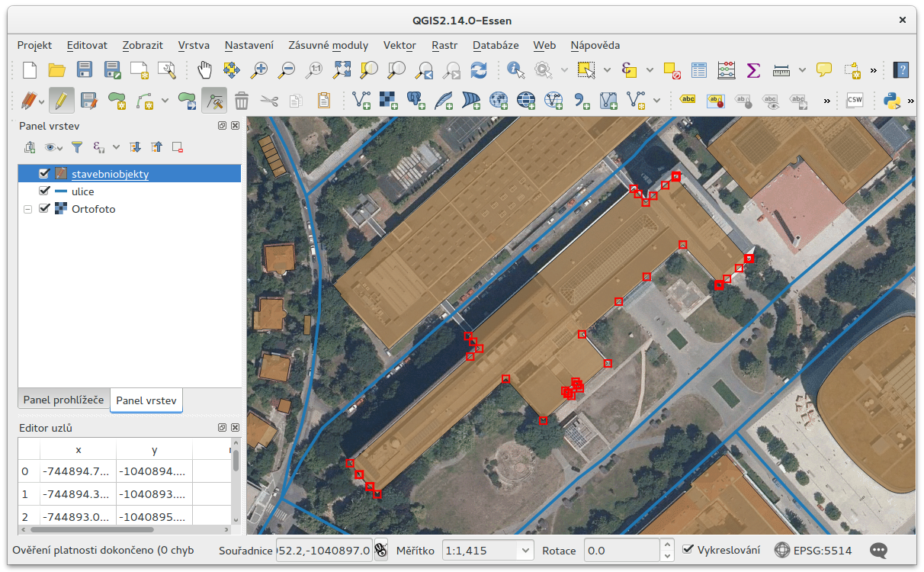Create a new blank project

tap(30, 70)
